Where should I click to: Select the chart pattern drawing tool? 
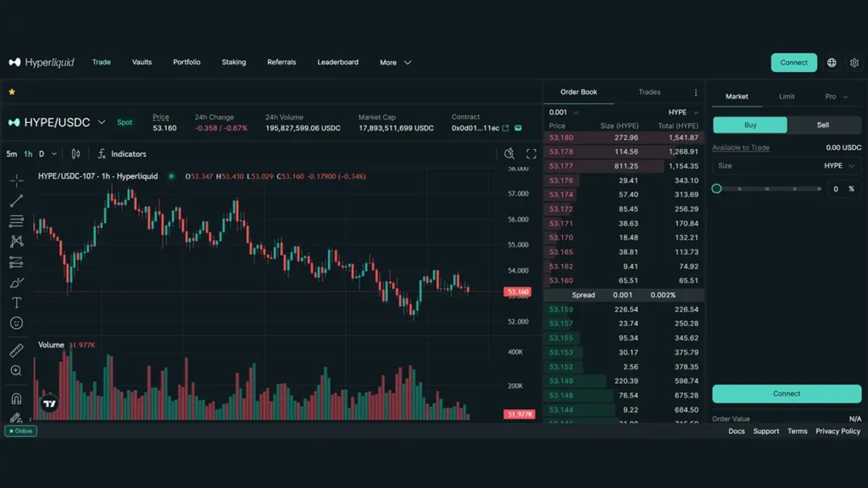coord(17,241)
